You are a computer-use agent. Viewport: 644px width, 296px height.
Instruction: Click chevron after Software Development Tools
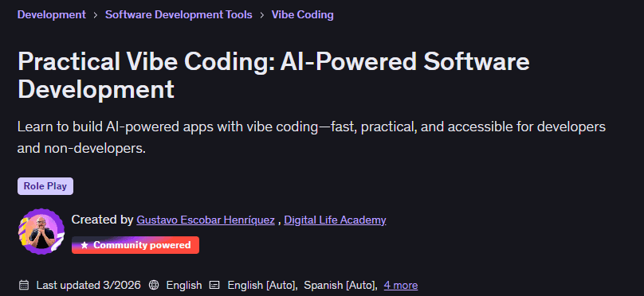tap(262, 15)
